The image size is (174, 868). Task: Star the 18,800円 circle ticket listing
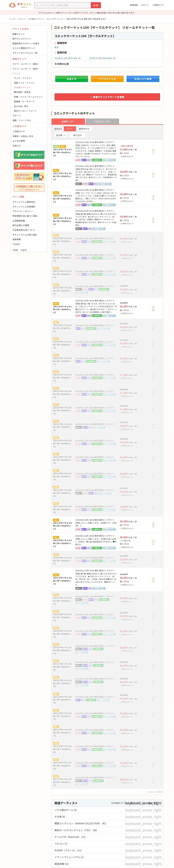click(153, 196)
